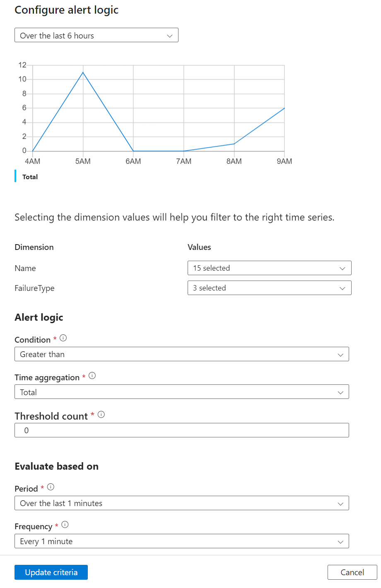
Task: Open the Threshold count info tooltip icon
Action: tap(101, 414)
